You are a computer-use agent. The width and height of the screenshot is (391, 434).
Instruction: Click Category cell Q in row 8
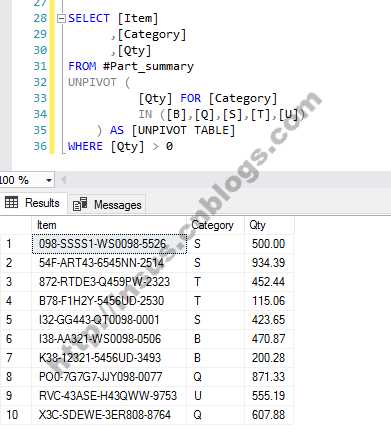(x=215, y=377)
